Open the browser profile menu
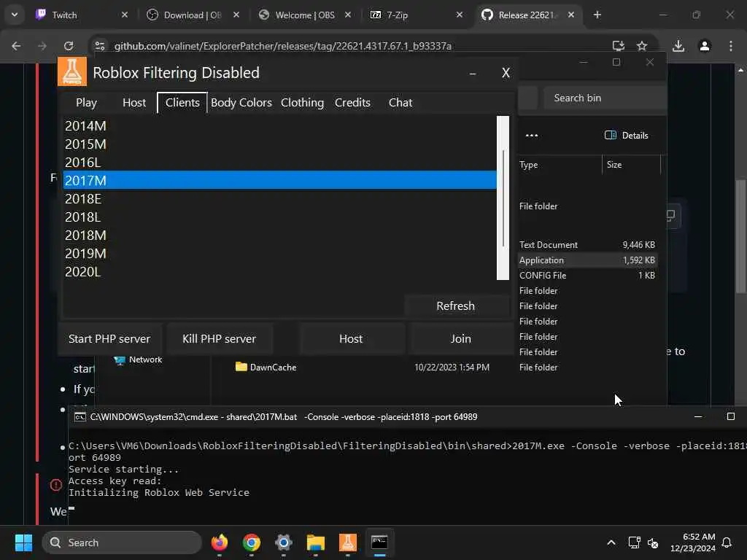This screenshot has width=747, height=560. (x=704, y=46)
